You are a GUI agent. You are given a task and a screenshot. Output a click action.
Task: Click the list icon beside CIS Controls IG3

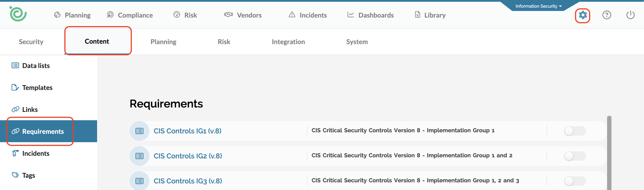click(139, 181)
